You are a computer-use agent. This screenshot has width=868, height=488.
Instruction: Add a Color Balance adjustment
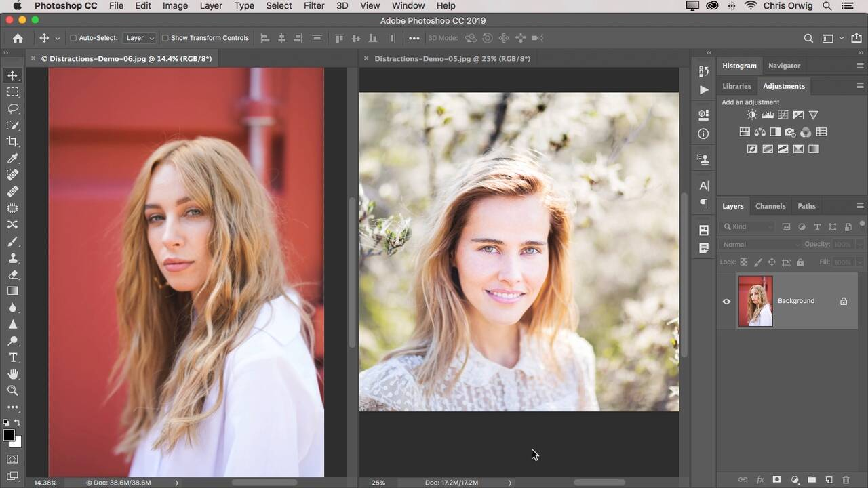pyautogui.click(x=760, y=132)
